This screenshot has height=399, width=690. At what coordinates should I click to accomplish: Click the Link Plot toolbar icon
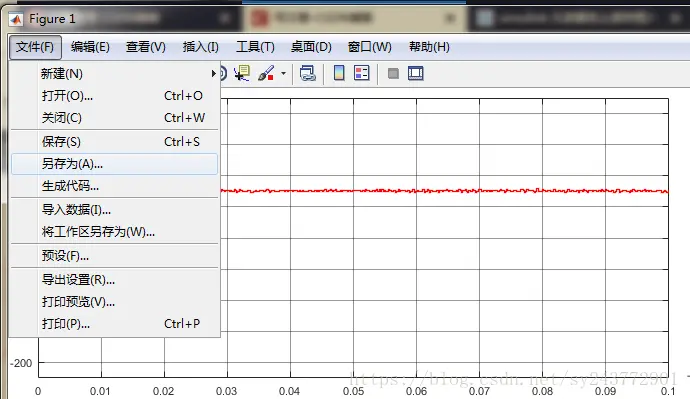[x=308, y=73]
